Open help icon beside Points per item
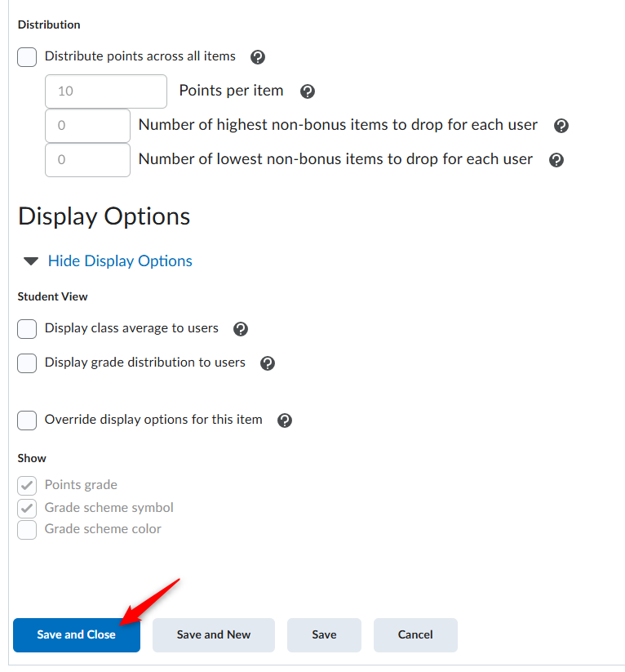Screen dimensions: 625x672 [x=307, y=91]
